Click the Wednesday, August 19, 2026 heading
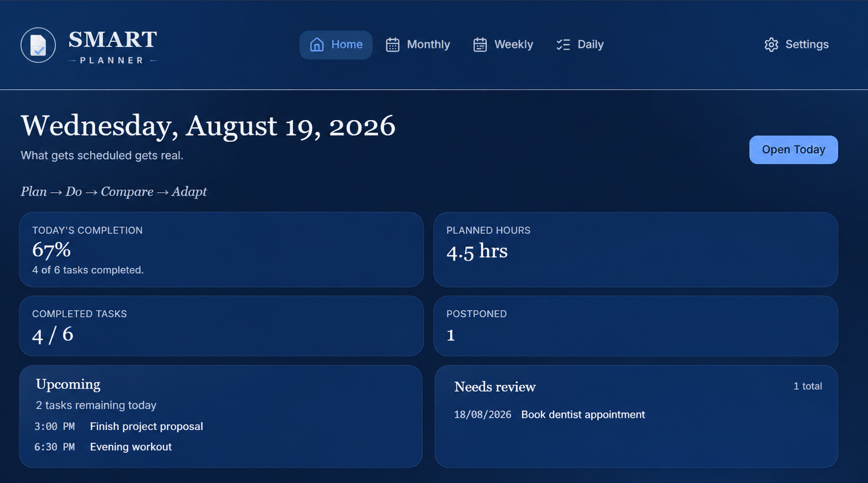This screenshot has height=483, width=868. point(208,126)
